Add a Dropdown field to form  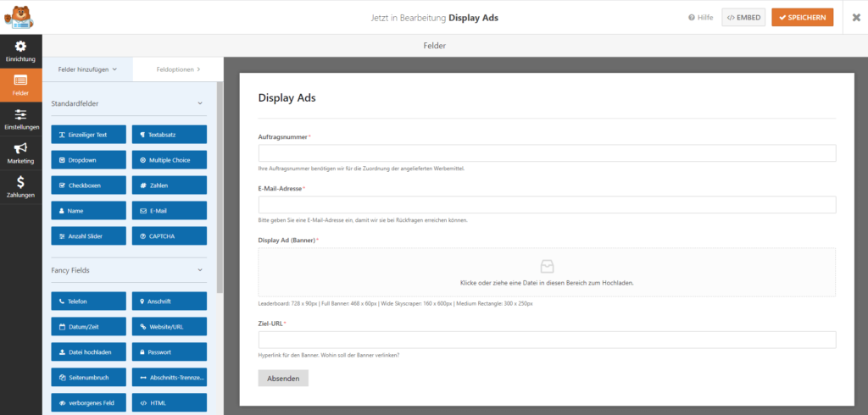point(88,159)
